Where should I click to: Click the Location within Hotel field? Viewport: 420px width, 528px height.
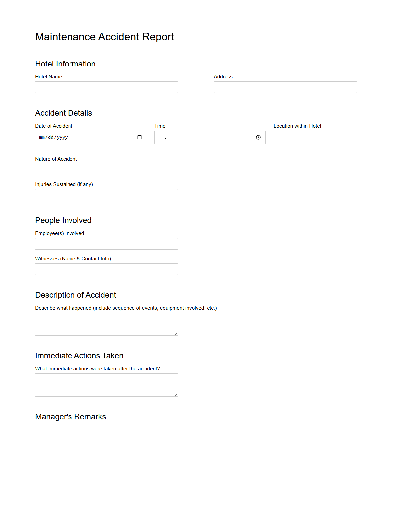[x=329, y=136]
